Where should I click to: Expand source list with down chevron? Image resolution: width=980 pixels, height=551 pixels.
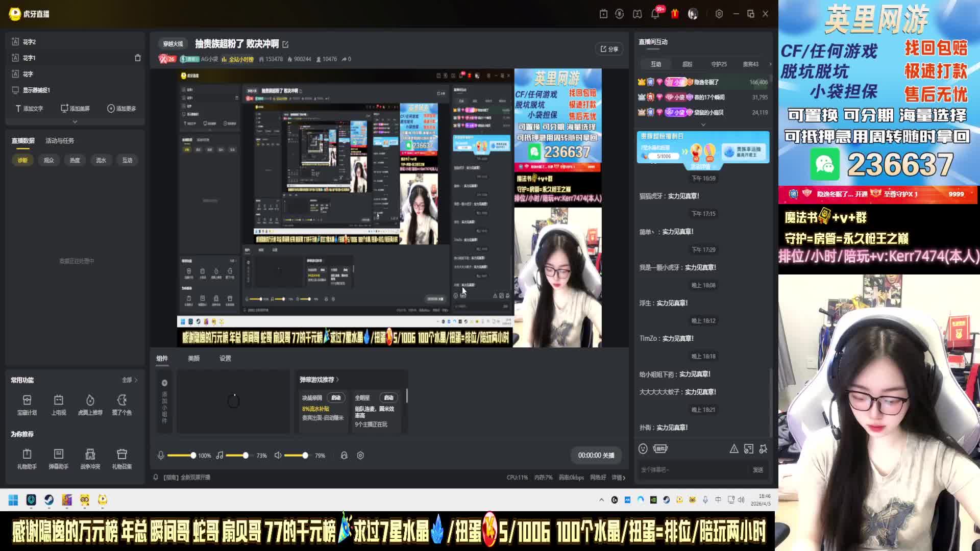click(x=75, y=122)
